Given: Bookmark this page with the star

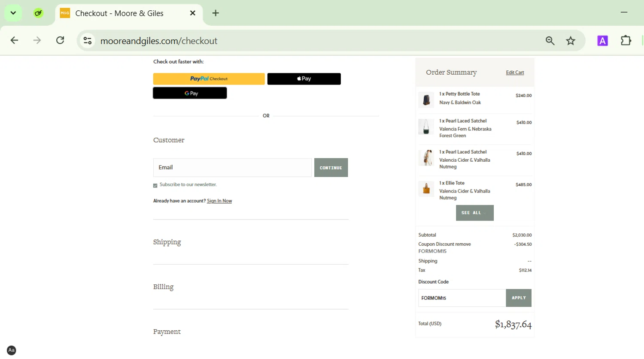Looking at the screenshot, I should pos(571,41).
